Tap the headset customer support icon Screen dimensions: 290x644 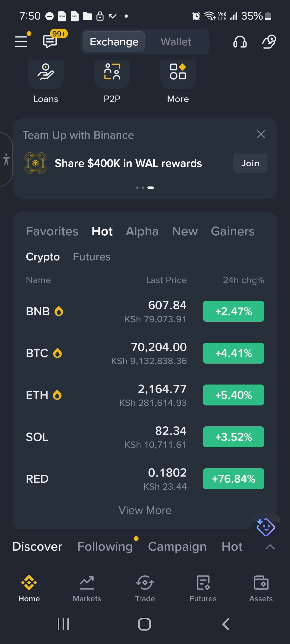240,42
